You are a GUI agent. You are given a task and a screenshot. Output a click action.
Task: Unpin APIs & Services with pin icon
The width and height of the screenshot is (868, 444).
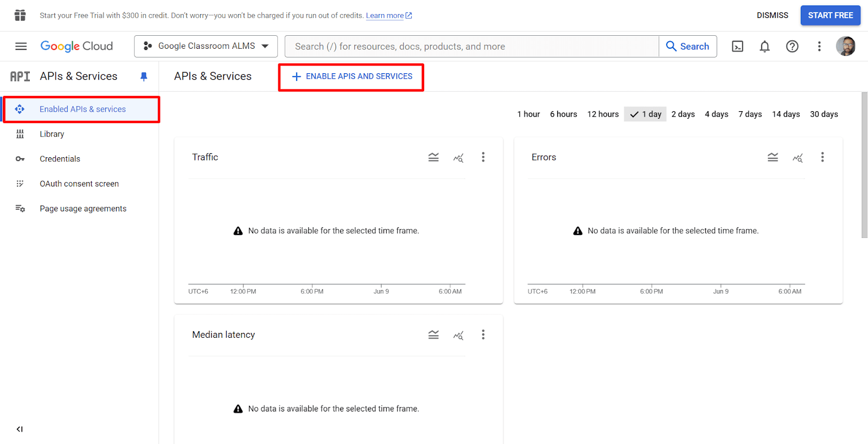144,76
